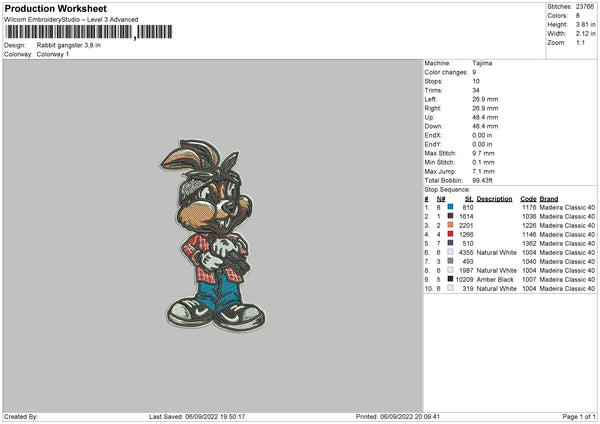Viewport: 600px width, 424px height.
Task: Click the 'Left:' measurement label
Action: click(x=430, y=99)
